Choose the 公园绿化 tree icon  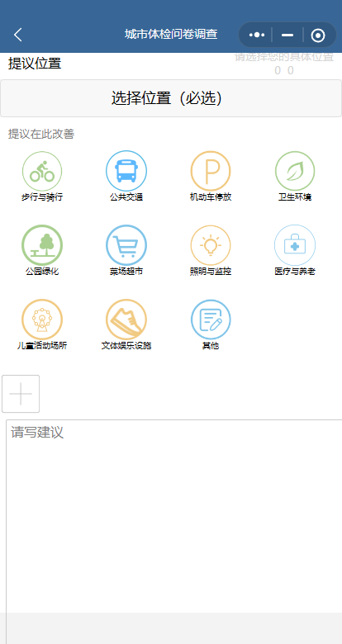point(42,245)
